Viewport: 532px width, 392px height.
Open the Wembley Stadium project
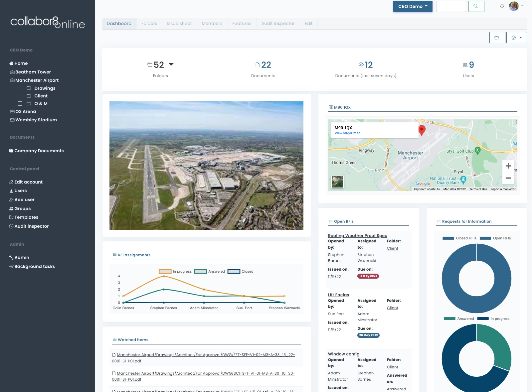pyautogui.click(x=33, y=120)
